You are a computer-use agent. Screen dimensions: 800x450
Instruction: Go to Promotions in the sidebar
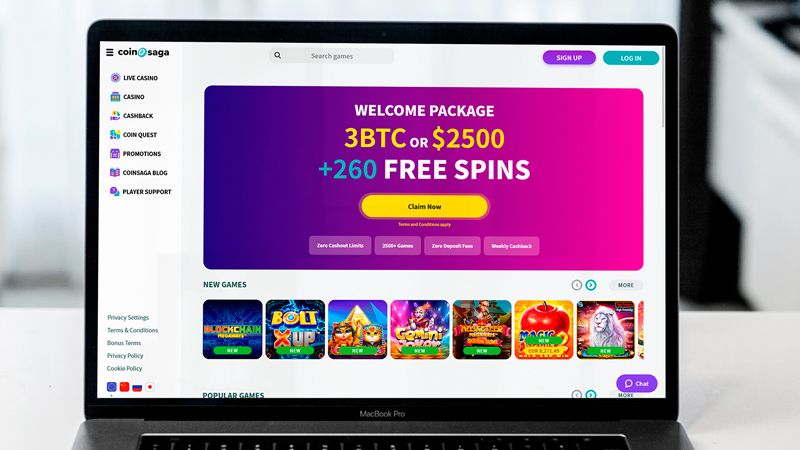click(x=136, y=154)
